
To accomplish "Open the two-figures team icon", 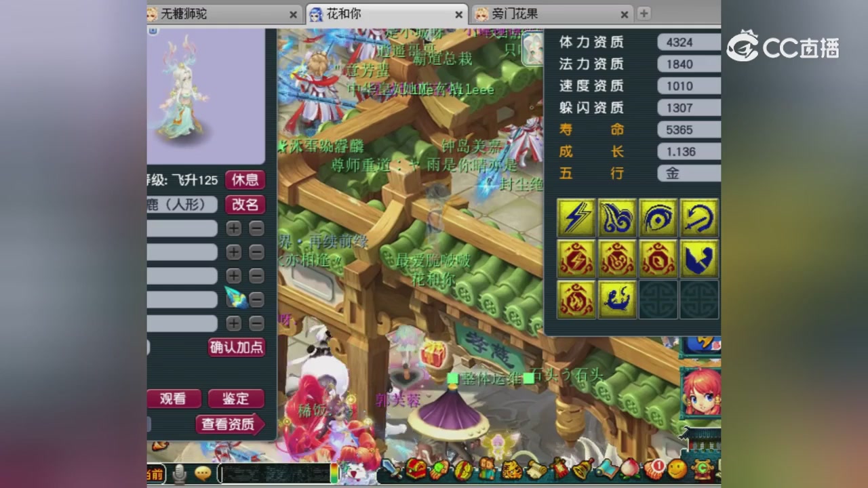I will click(x=487, y=469).
